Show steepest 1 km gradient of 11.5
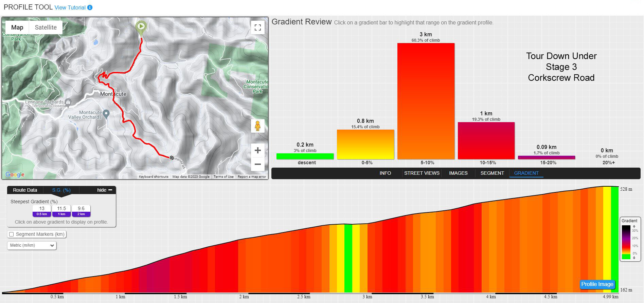The image size is (644, 303). (61, 211)
